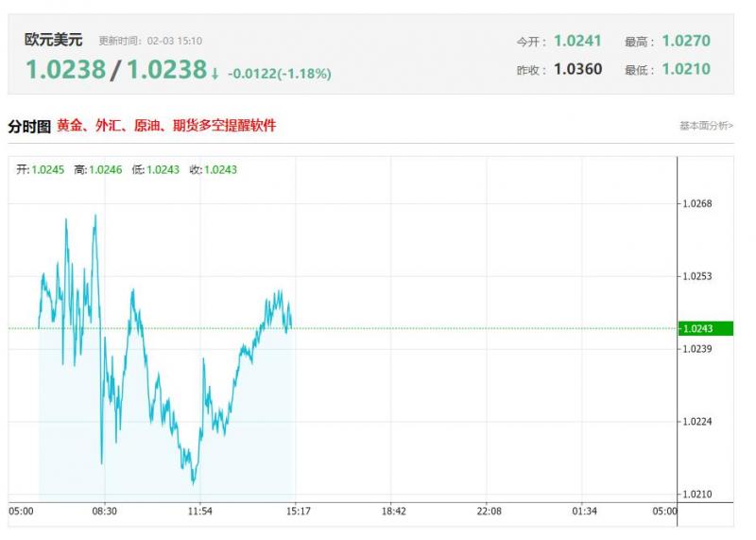Select the 1.0210 price axis label
Image resolution: width=756 pixels, height=540 pixels.
click(697, 495)
